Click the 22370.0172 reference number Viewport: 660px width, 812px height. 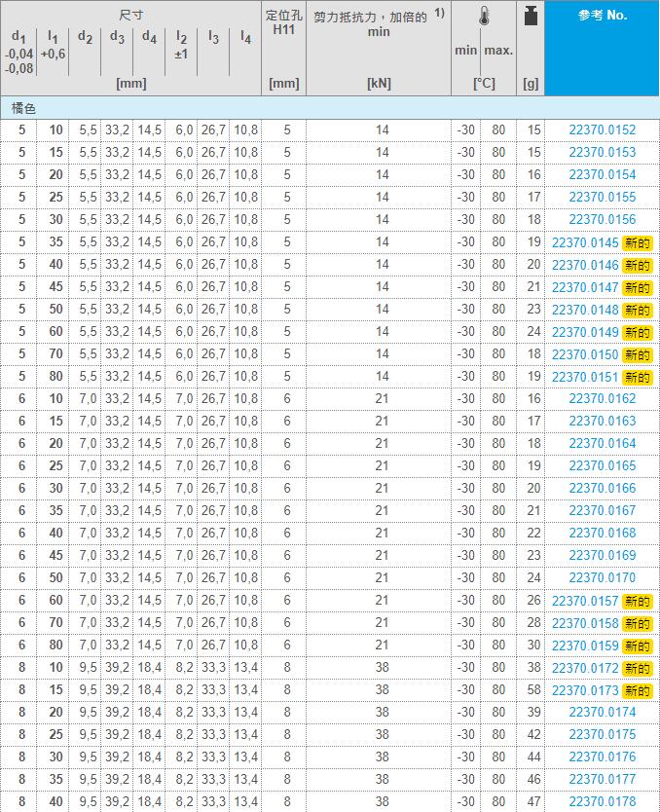point(585,668)
